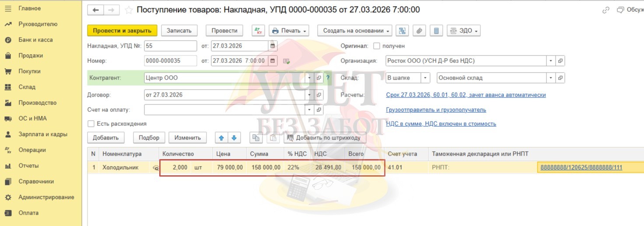The image size is (644, 226).
Task: Open Банк и касса section
Action: coord(35,40)
